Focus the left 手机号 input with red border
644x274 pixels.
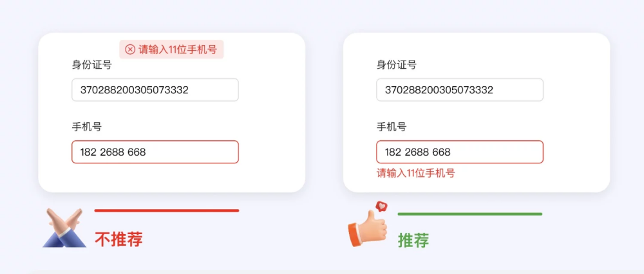tap(155, 152)
